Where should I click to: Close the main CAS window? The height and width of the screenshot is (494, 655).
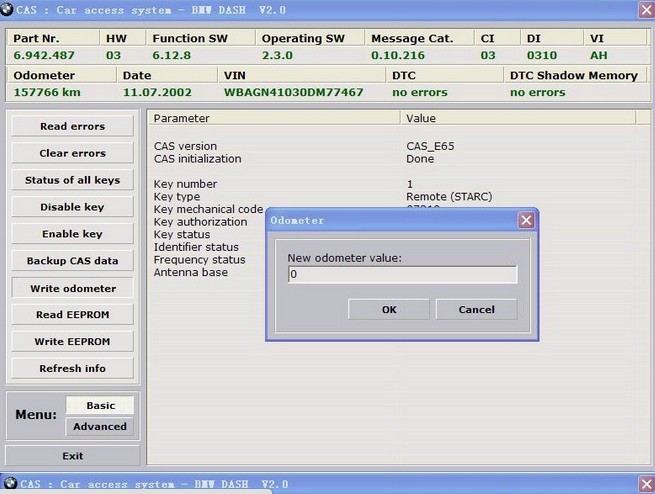[646, 10]
